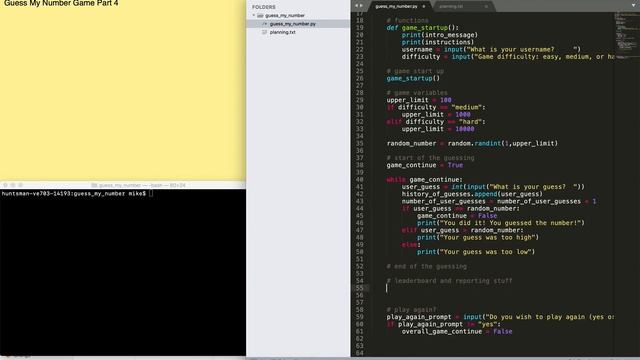
Task: Close the planning.txt tab
Action: tap(486, 7)
